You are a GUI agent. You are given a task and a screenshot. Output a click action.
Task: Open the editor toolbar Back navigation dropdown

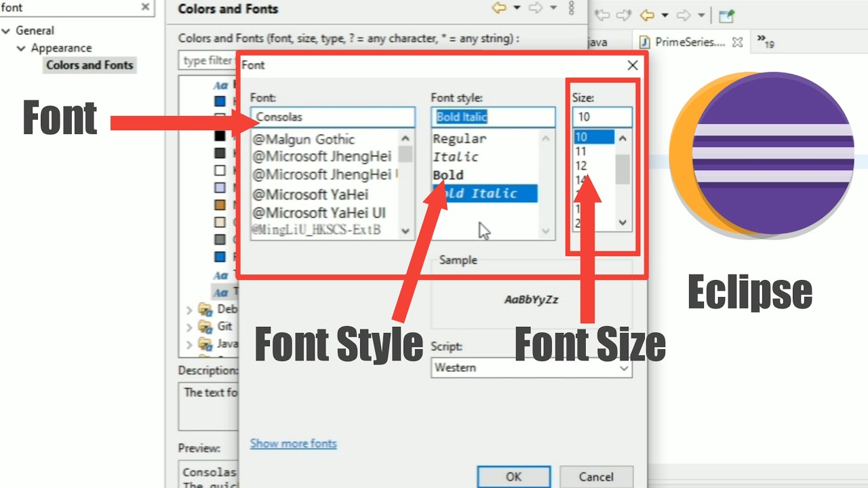click(x=665, y=15)
